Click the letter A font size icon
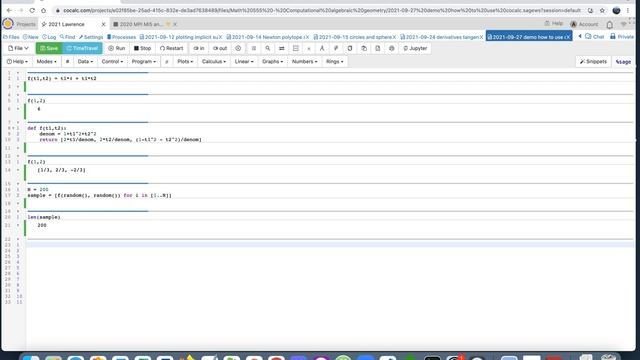 (x=322, y=48)
